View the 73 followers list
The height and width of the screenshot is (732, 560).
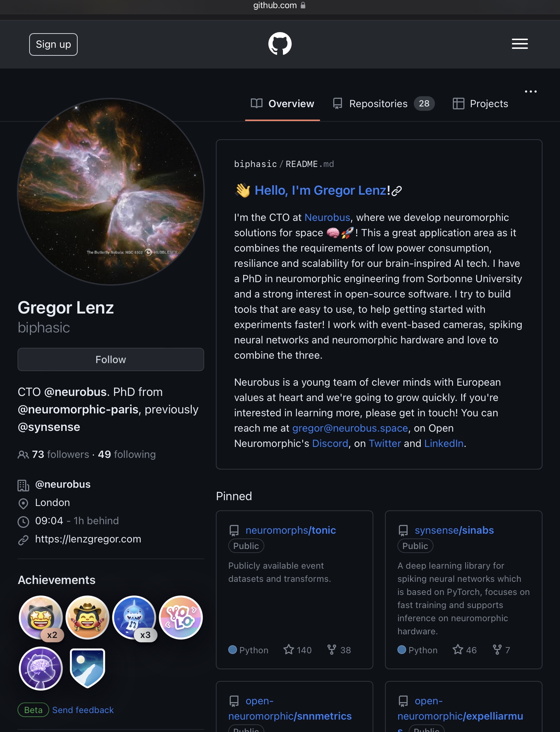pyautogui.click(x=60, y=454)
